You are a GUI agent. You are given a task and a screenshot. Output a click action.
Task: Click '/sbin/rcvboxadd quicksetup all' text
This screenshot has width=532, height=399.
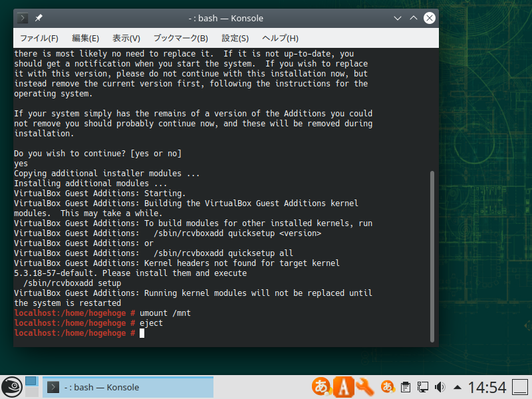coord(223,253)
